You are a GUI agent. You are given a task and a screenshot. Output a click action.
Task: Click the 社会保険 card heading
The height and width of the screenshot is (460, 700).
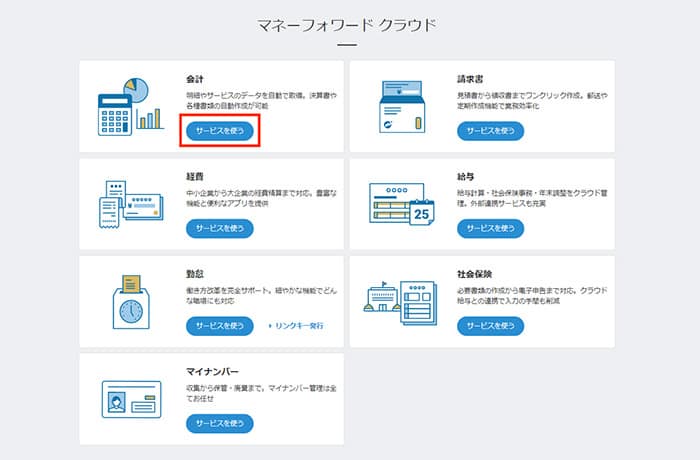(473, 272)
